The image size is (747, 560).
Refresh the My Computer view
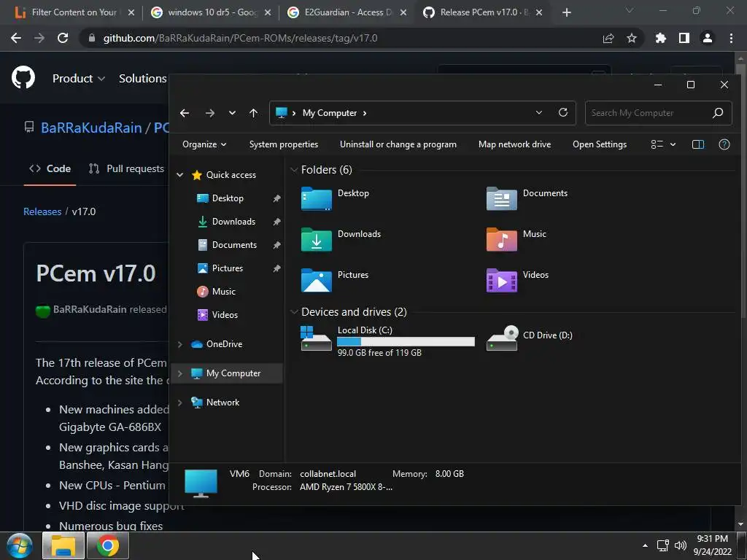(x=563, y=112)
